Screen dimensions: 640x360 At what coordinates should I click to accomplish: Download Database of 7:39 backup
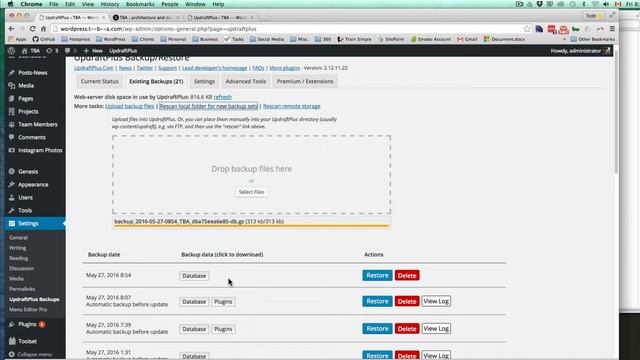pos(194,329)
